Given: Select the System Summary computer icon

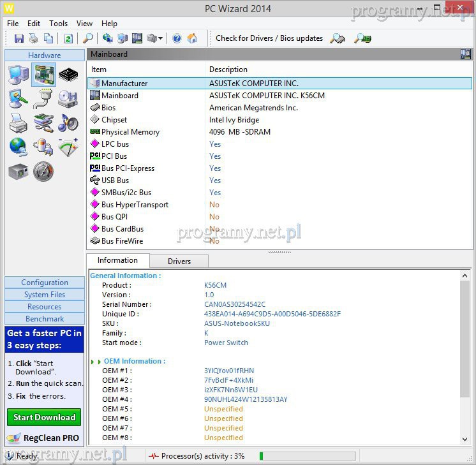Looking at the screenshot, I should (18, 75).
